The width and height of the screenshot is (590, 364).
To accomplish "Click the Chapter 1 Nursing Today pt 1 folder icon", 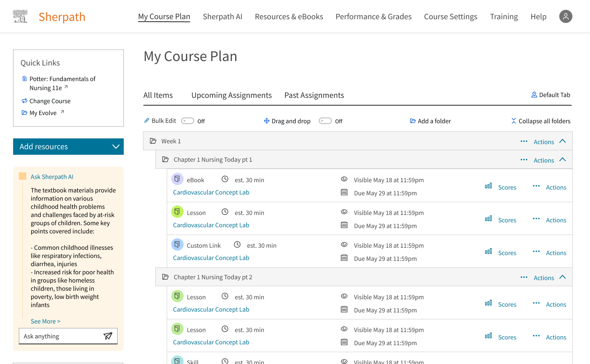I will (166, 159).
